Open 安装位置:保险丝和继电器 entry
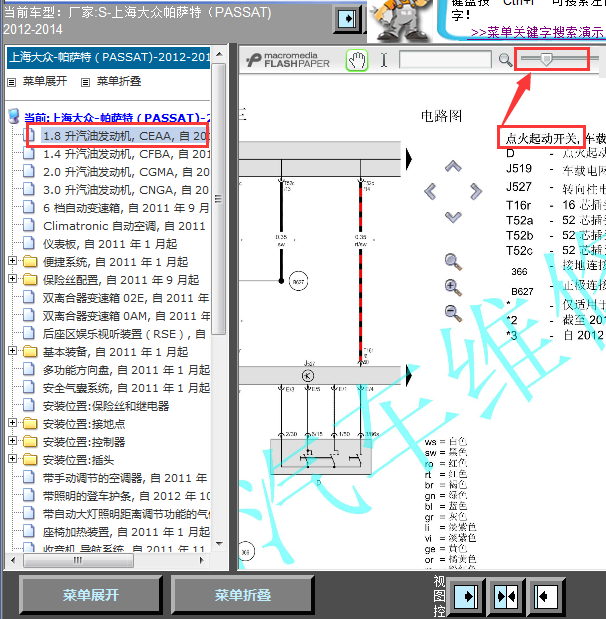This screenshot has width=606, height=619. click(x=106, y=406)
